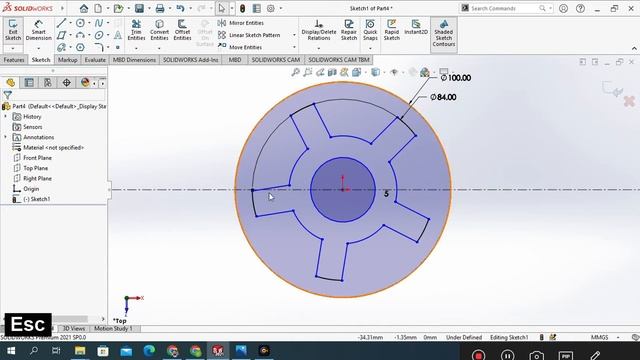Viewport: 640px width, 360px height.
Task: Select the Smart Dimension tool
Action: (38, 30)
